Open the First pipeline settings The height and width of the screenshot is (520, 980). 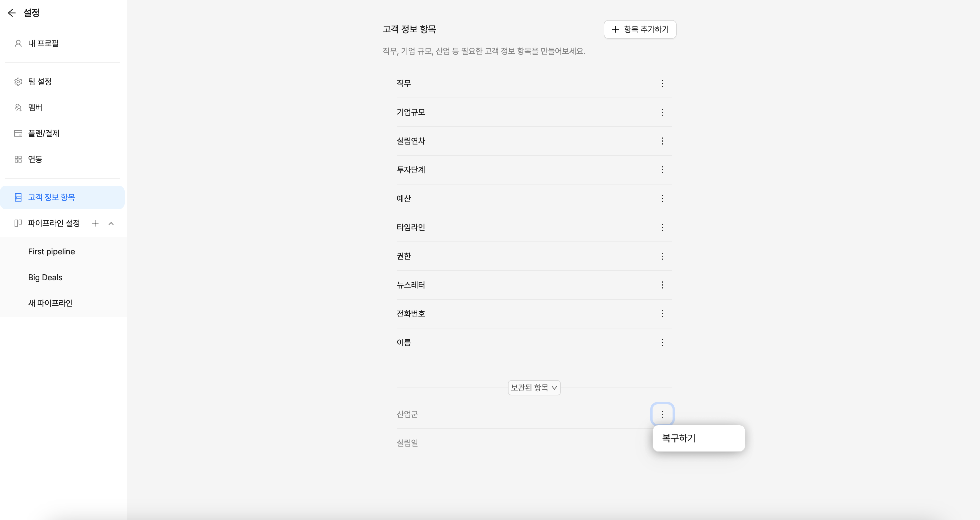(51, 252)
